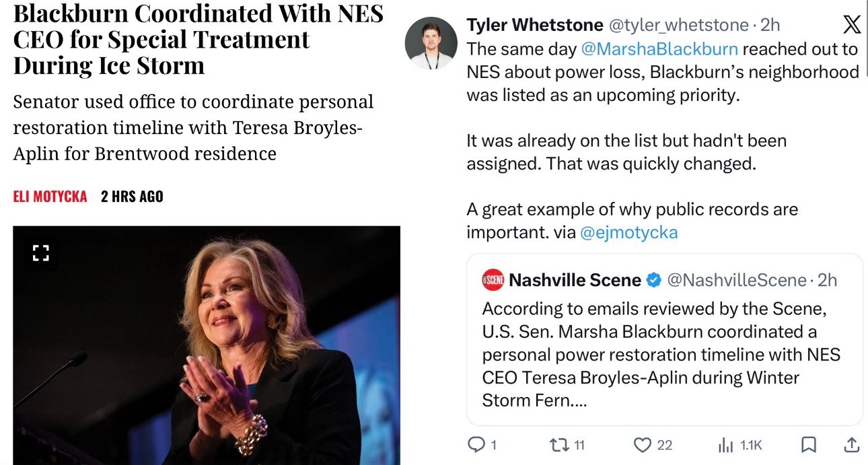Bookmark Tyler Whetstone's tweet
The image size is (868, 465).
809,445
